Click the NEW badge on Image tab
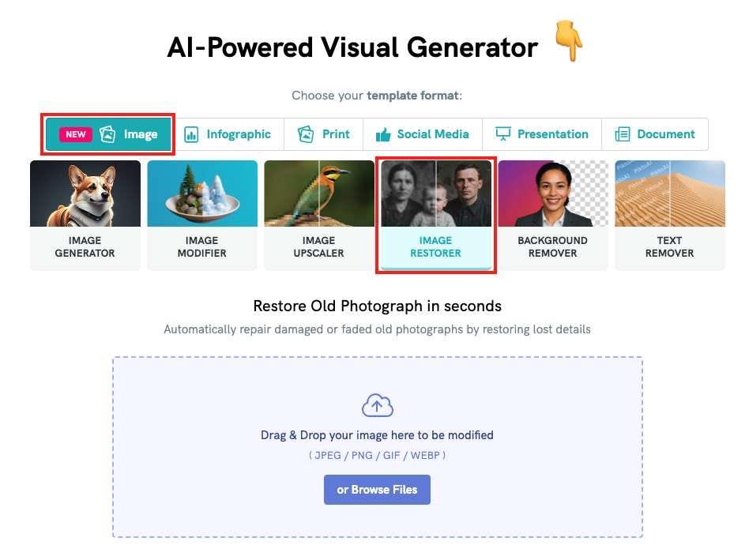 click(x=76, y=134)
